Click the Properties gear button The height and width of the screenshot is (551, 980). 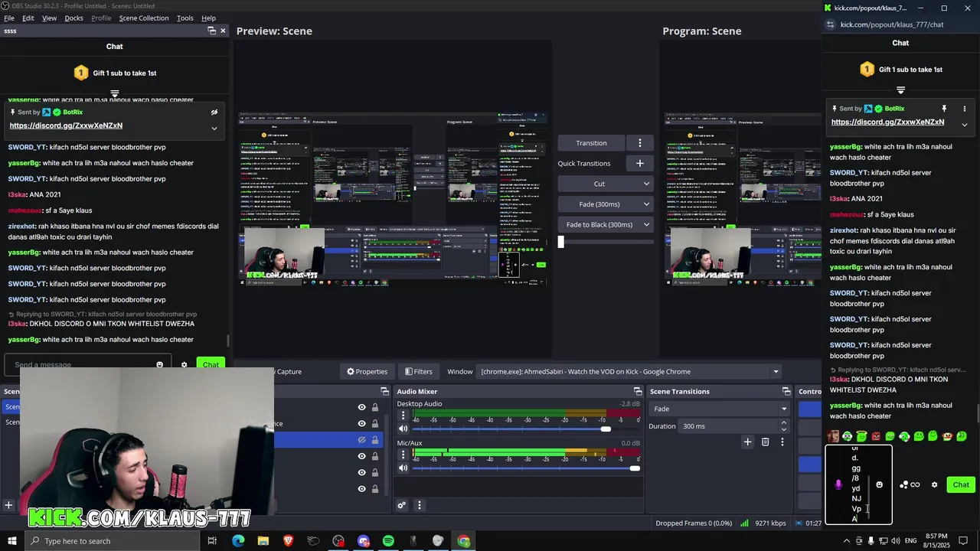[x=367, y=371]
